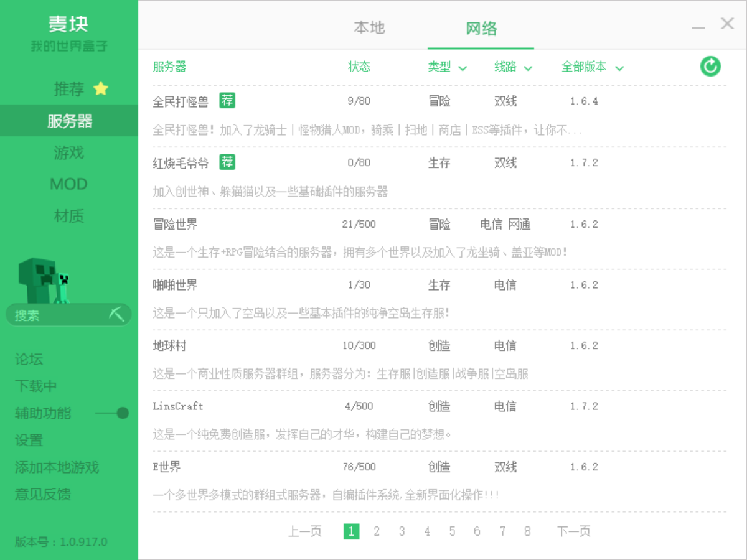Image resolution: width=747 pixels, height=560 pixels.
Task: Click 地球村's description about 商业性质服务器群组
Action: click(341, 374)
